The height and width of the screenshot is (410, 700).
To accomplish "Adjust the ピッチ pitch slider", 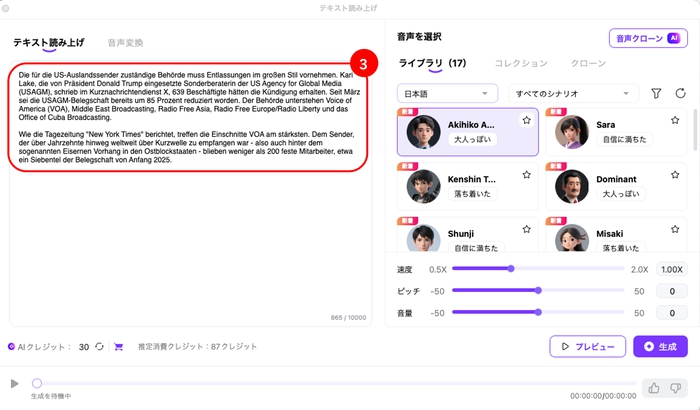I will (538, 290).
